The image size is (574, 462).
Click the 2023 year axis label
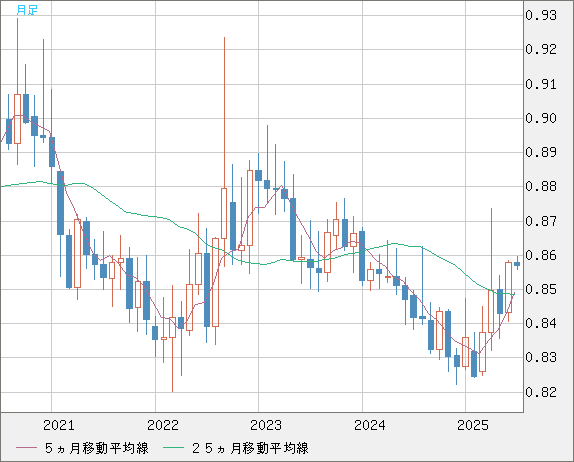pyautogui.click(x=266, y=425)
